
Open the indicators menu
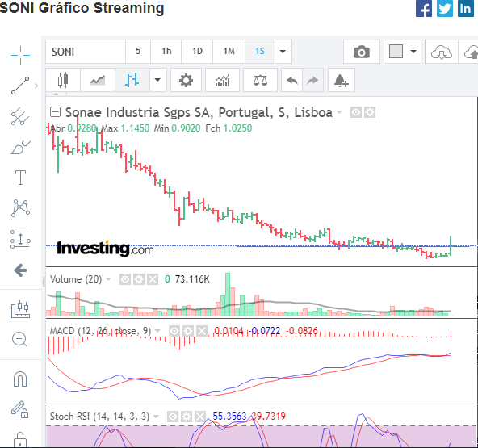pyautogui.click(x=223, y=80)
